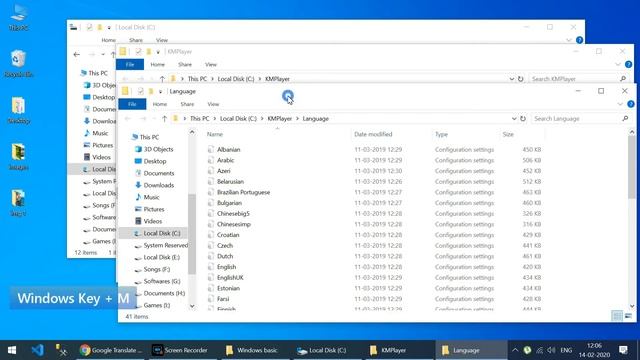Select the EnglishUK file

tap(230, 278)
